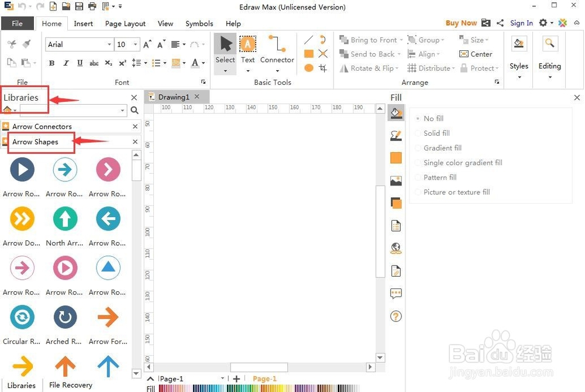Image resolution: width=585 pixels, height=392 pixels.
Task: Click the Center button
Action: pyautogui.click(x=476, y=54)
